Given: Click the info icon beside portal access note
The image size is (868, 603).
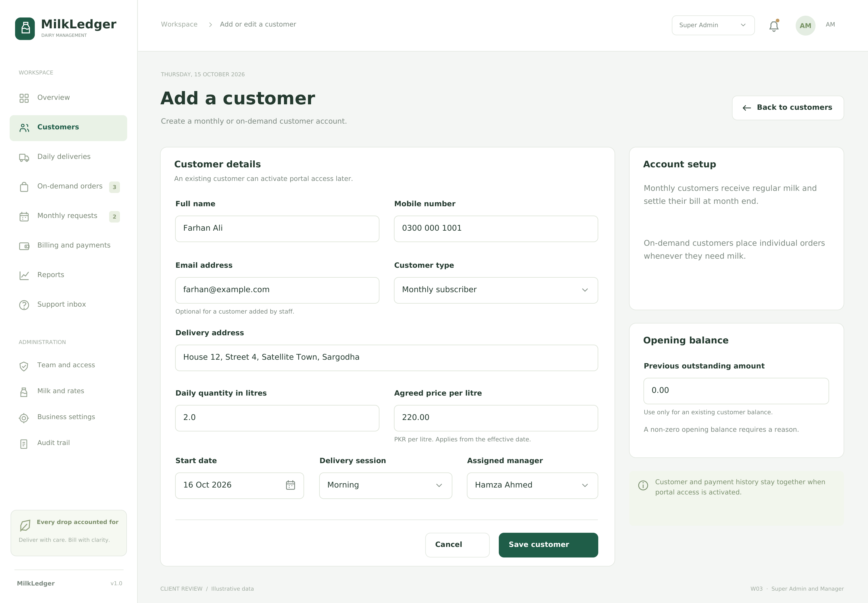Looking at the screenshot, I should [643, 485].
